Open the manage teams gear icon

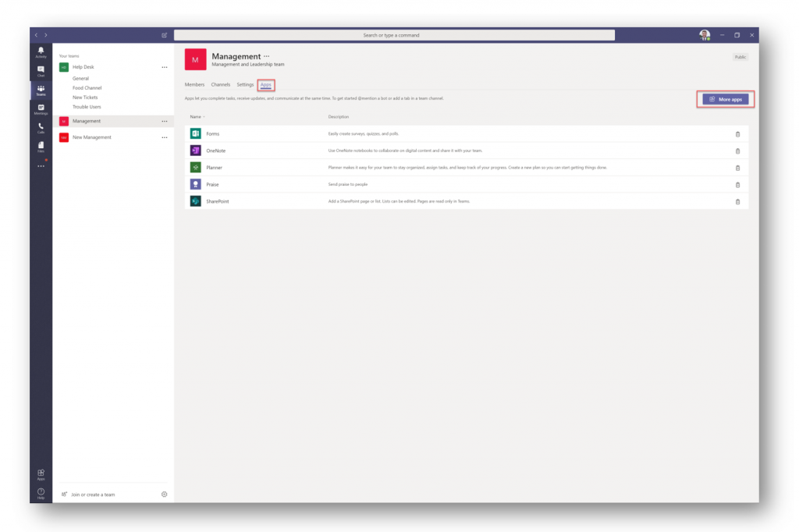point(164,495)
